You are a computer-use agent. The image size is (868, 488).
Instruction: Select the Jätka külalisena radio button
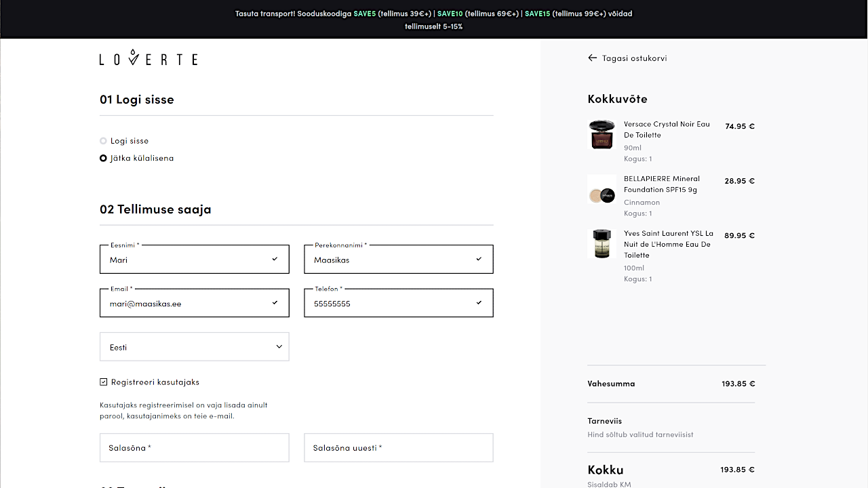click(103, 158)
